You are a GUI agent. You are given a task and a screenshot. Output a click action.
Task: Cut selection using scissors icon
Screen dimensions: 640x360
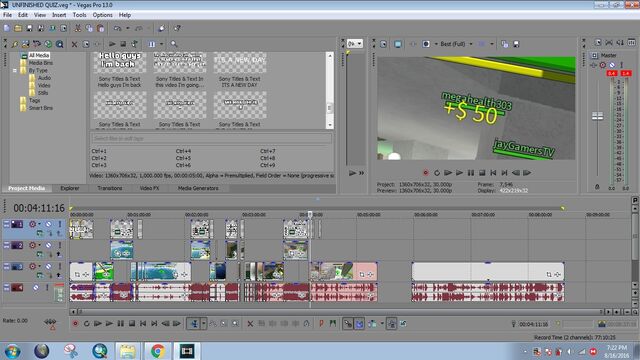tap(77, 28)
